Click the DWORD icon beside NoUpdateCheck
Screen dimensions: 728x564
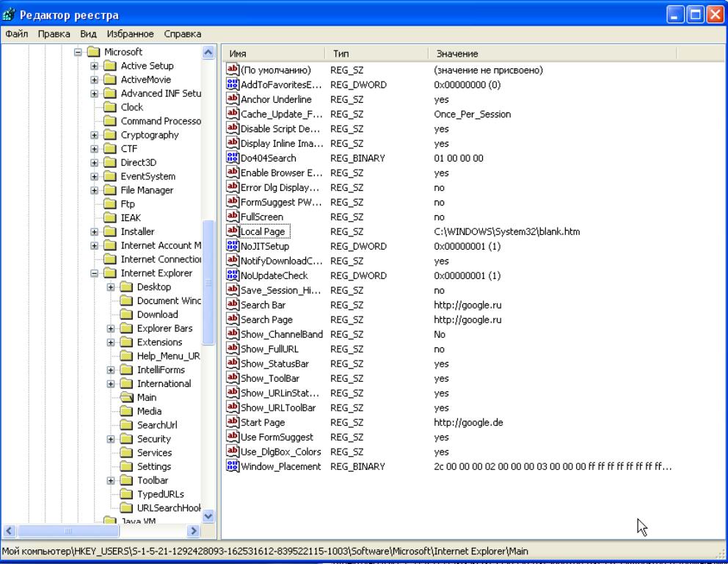point(232,275)
